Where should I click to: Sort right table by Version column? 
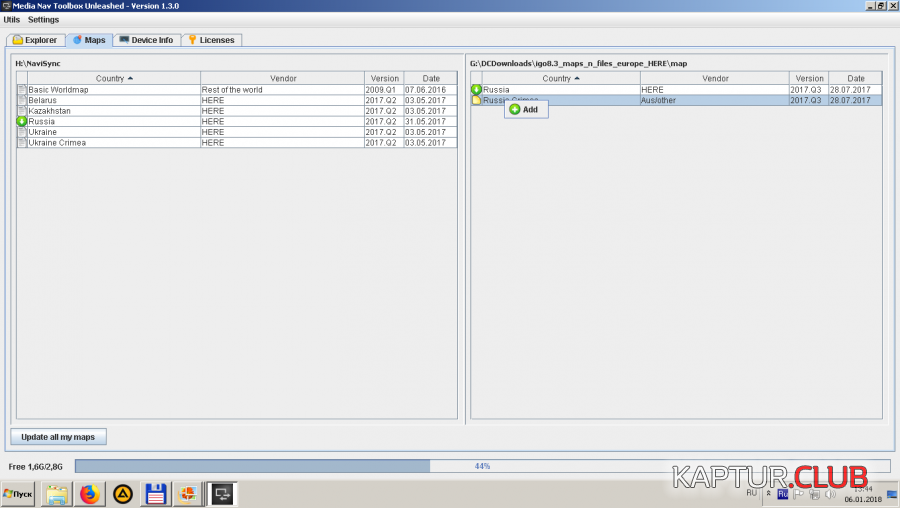point(809,78)
